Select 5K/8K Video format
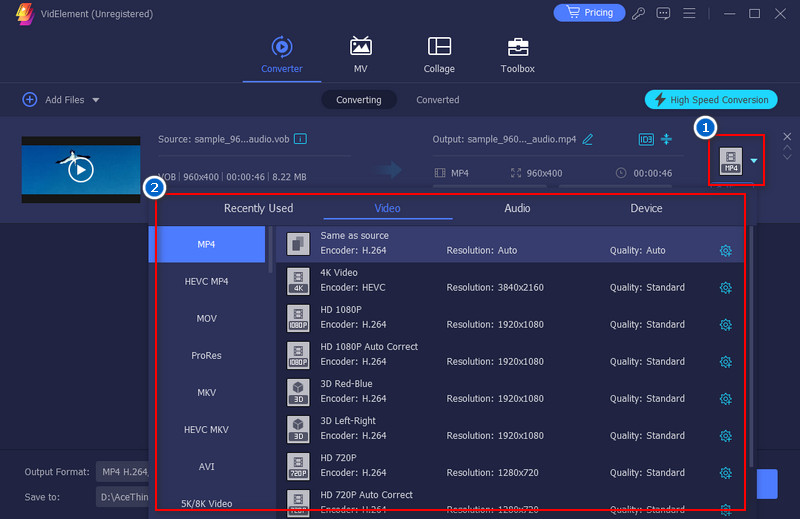Viewport: 800px width, 519px height. point(207,503)
